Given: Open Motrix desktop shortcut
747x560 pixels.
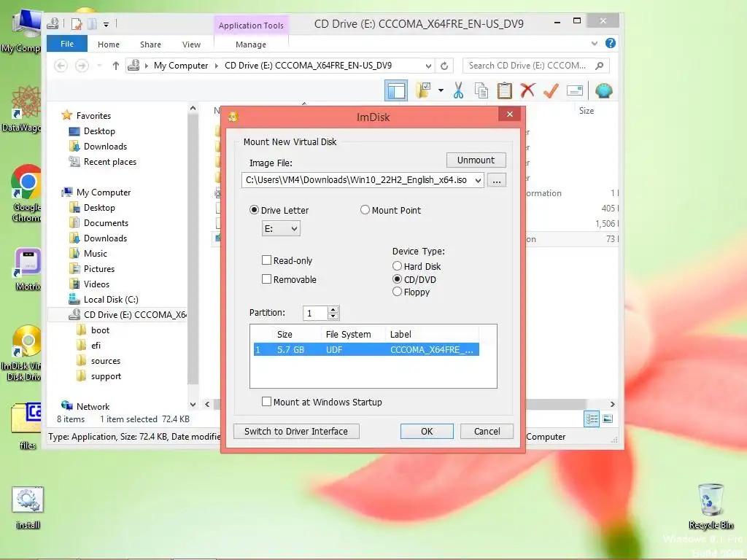Looking at the screenshot, I should point(28,269).
